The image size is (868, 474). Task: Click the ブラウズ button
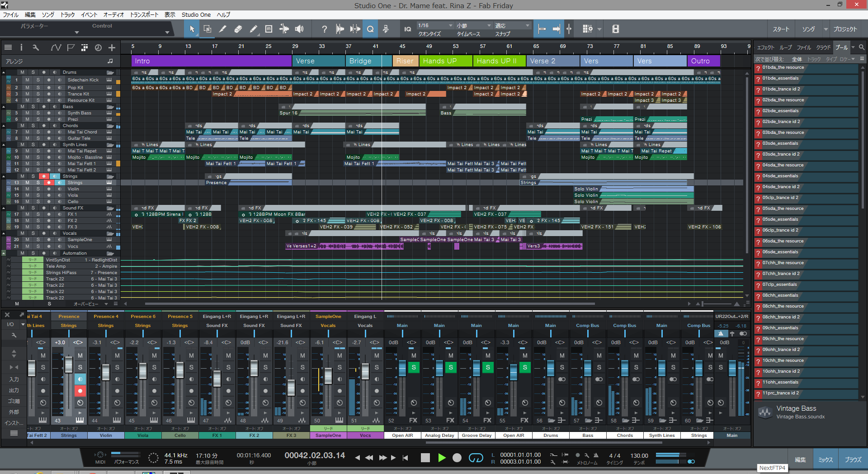853,460
